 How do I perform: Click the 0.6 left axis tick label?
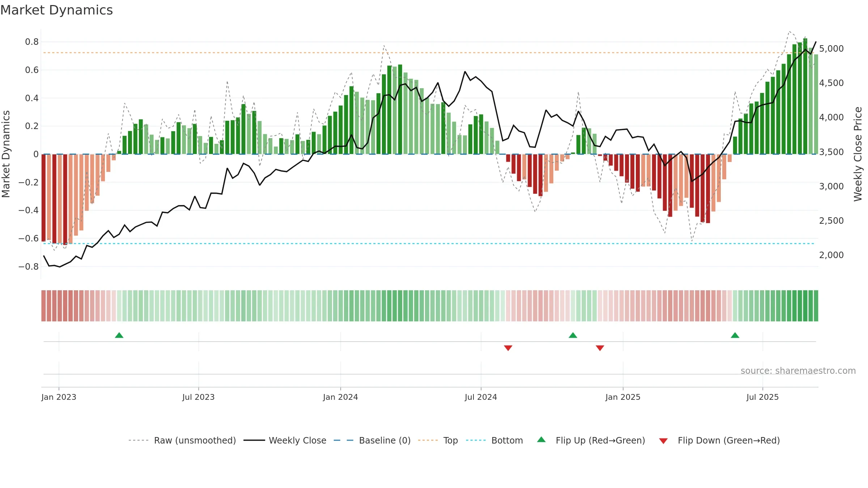tap(32, 70)
